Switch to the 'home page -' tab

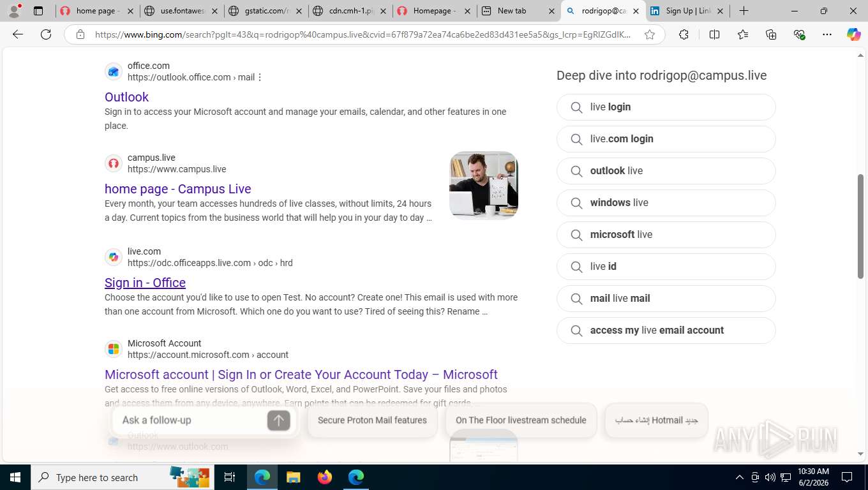point(97,11)
